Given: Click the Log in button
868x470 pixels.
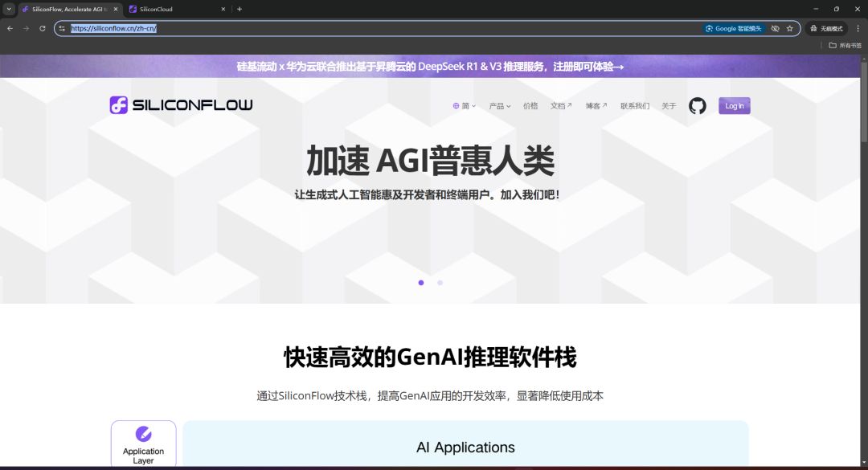Looking at the screenshot, I should [x=734, y=106].
